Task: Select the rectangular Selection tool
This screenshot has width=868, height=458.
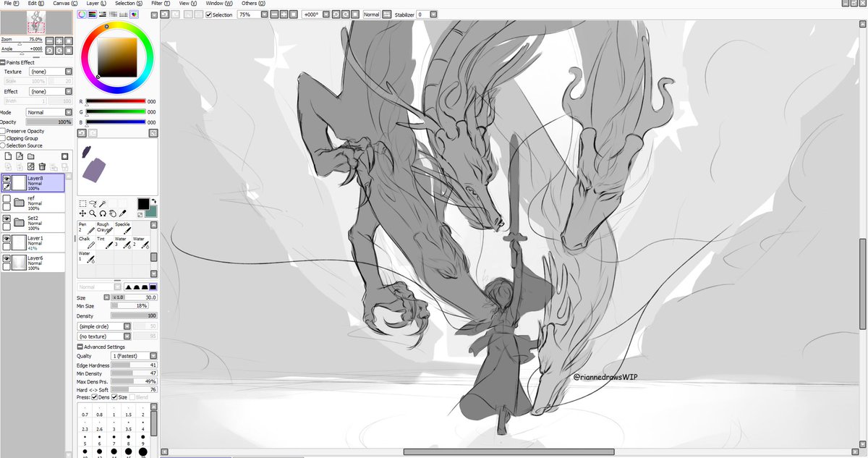Action: 82,204
